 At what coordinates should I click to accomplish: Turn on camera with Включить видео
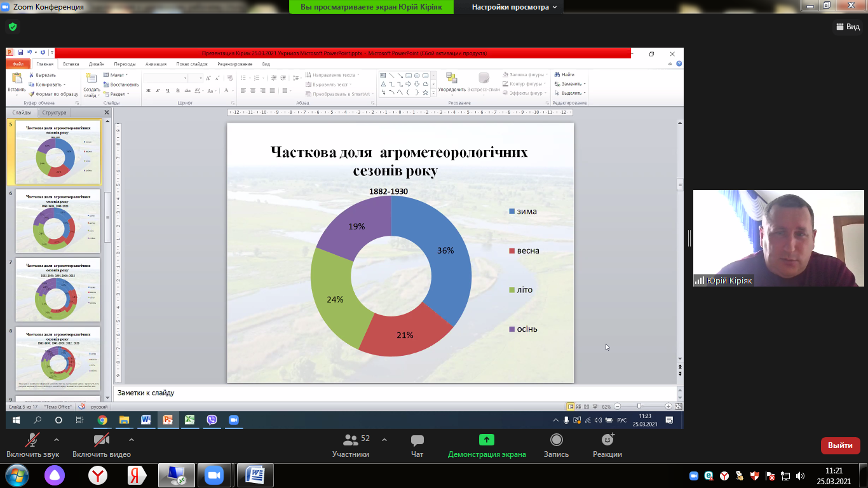click(x=101, y=440)
